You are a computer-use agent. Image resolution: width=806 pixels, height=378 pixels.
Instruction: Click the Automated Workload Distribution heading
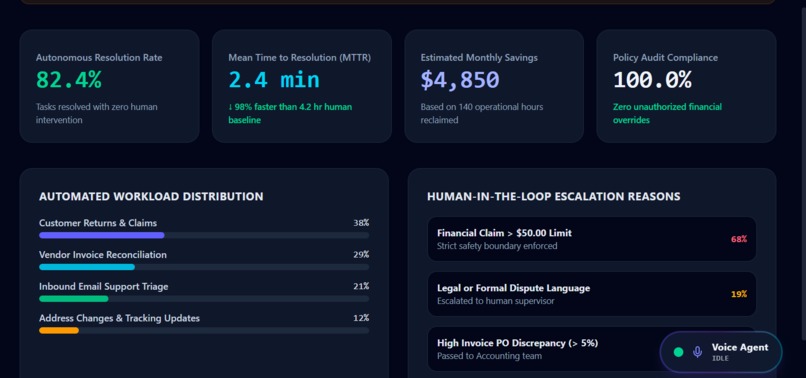[151, 196]
